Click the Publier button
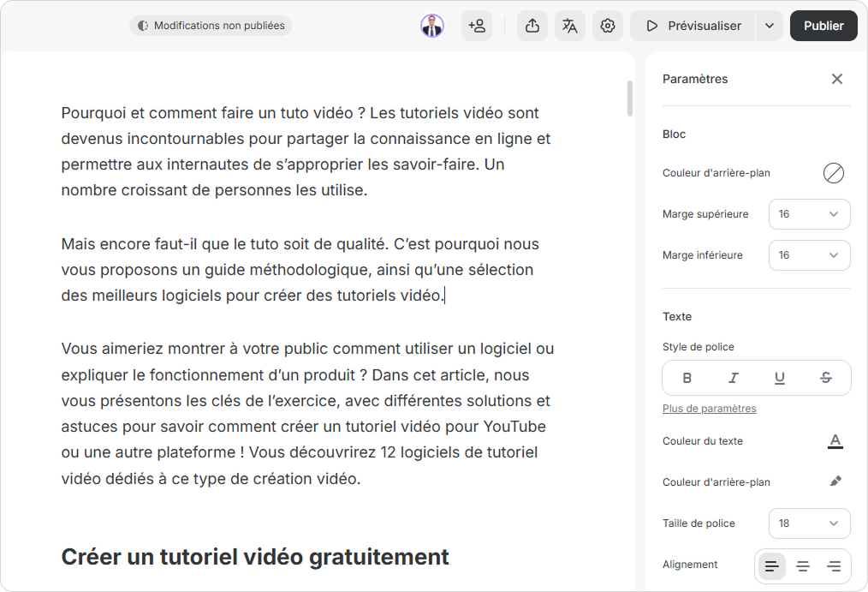Image resolution: width=868 pixels, height=592 pixels. pyautogui.click(x=823, y=26)
